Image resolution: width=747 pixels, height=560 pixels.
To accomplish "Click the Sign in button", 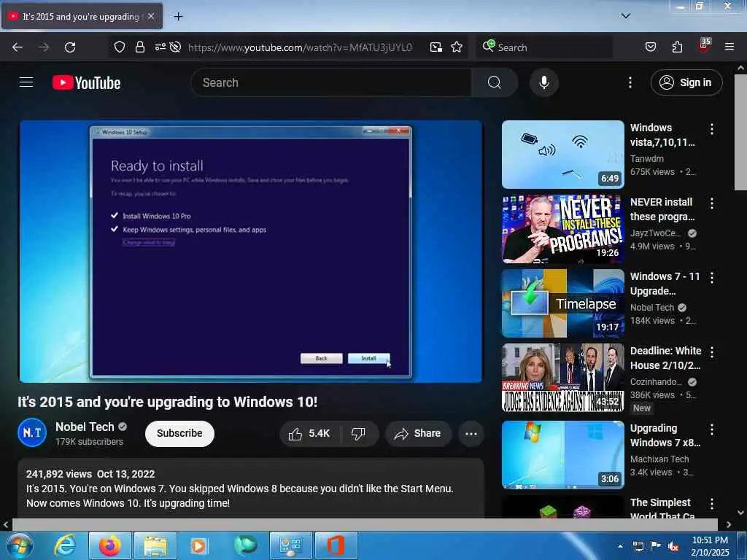I will (x=686, y=82).
